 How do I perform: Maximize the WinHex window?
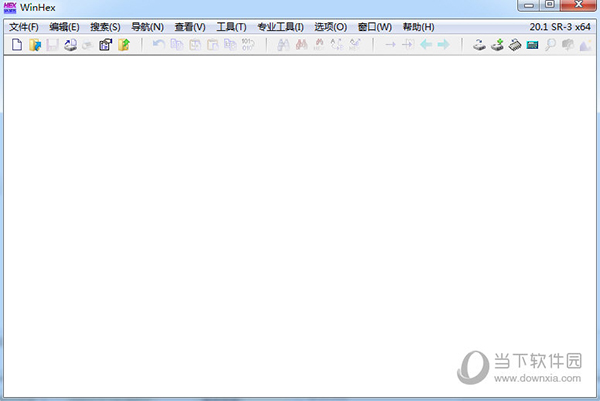pyautogui.click(x=550, y=5)
